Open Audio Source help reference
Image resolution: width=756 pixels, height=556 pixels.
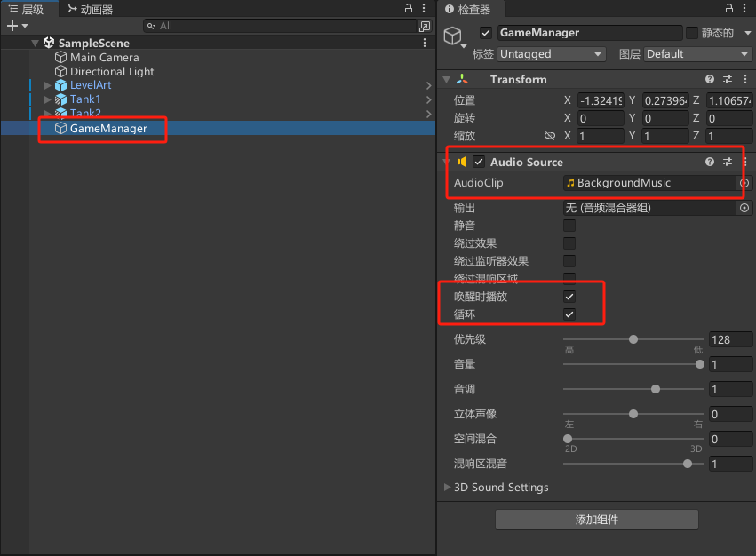click(710, 162)
